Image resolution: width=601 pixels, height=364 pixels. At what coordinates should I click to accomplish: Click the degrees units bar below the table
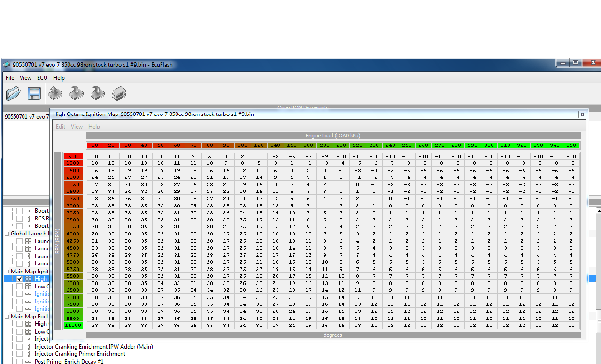333,335
